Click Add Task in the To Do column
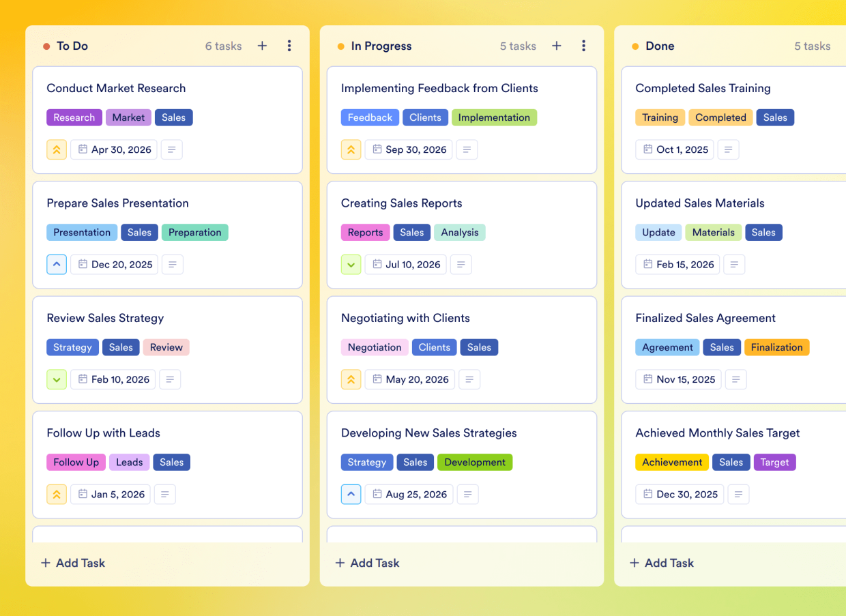 coord(72,563)
